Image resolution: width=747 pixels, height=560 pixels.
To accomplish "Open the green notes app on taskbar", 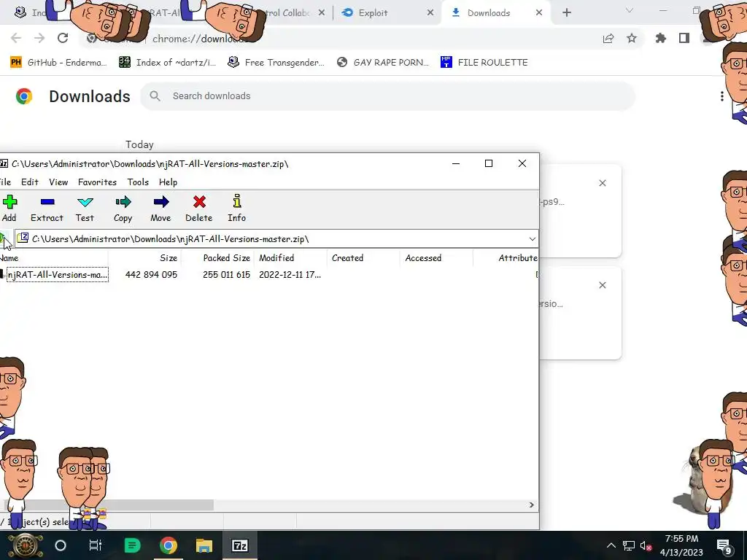I will 132,545.
